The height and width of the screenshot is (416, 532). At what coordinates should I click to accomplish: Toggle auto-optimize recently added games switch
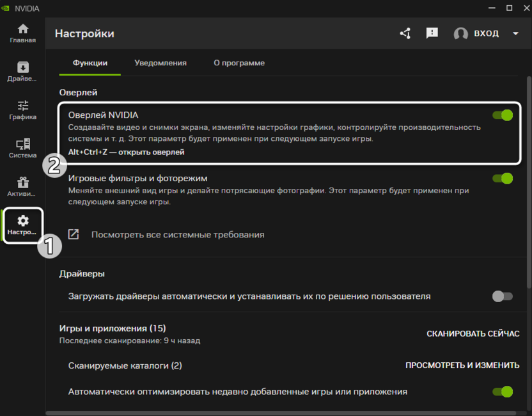pyautogui.click(x=503, y=392)
